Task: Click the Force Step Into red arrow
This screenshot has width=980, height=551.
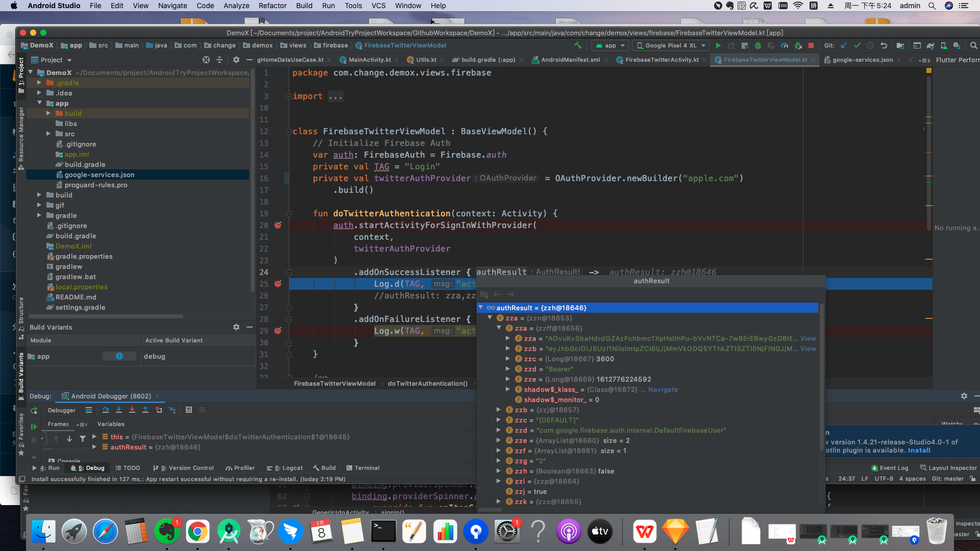Action: (x=132, y=410)
